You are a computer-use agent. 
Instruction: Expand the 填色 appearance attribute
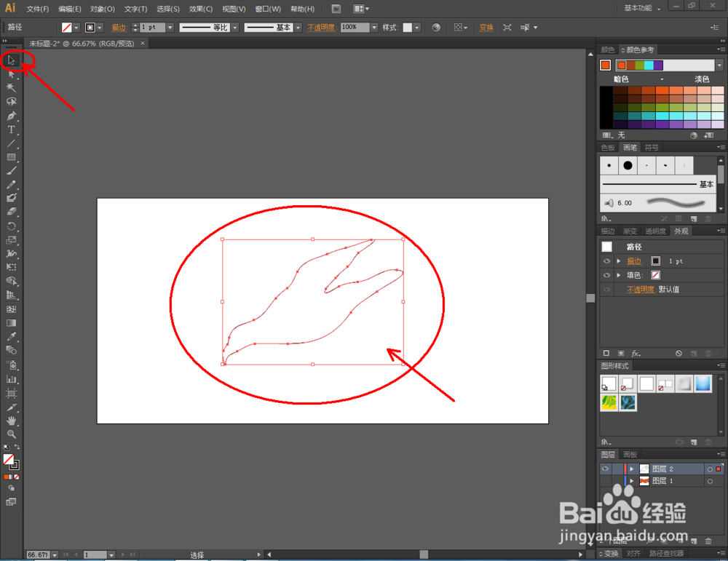[x=619, y=275]
